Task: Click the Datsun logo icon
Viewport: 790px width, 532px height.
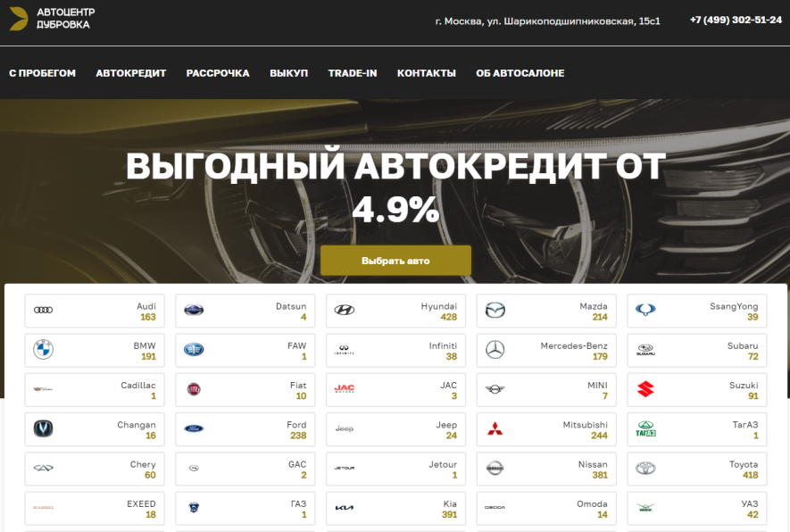Action: coord(194,310)
